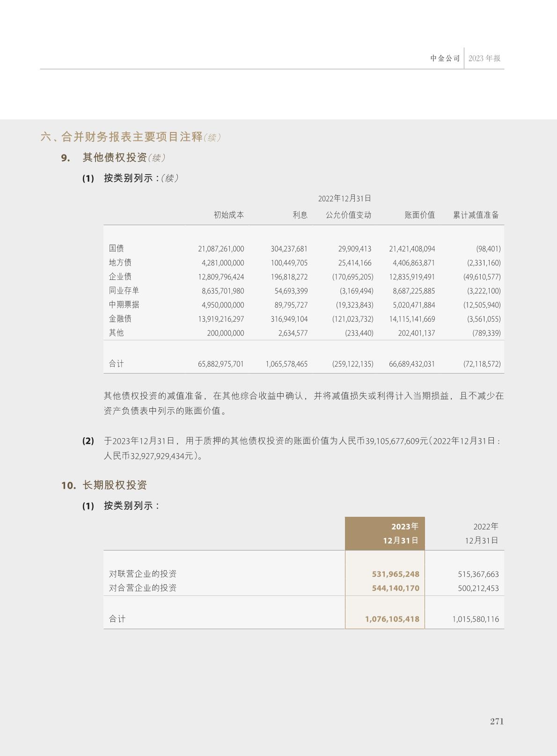
Task: Click the 对联营企业的投资 row label
Action: 143,574
